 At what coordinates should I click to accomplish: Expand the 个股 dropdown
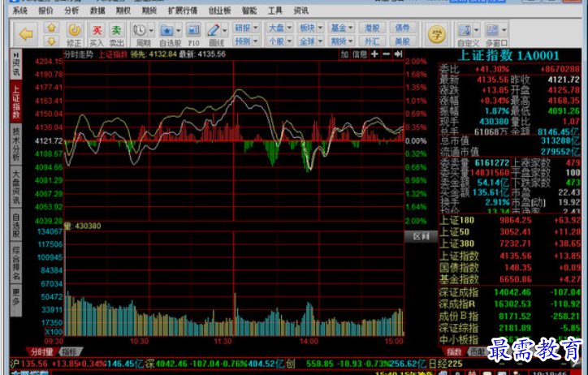coord(289,41)
